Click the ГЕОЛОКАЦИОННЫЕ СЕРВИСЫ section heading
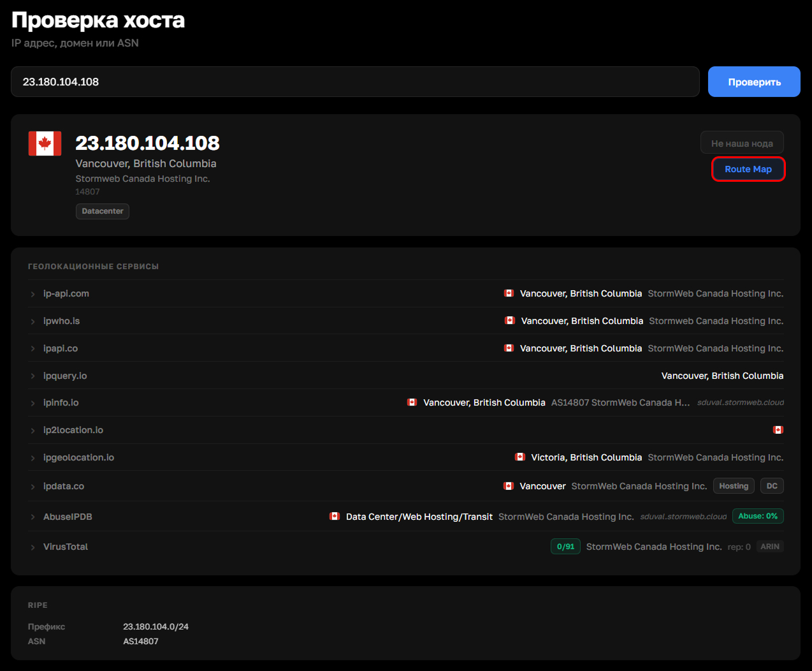This screenshot has width=812, height=671. point(93,266)
